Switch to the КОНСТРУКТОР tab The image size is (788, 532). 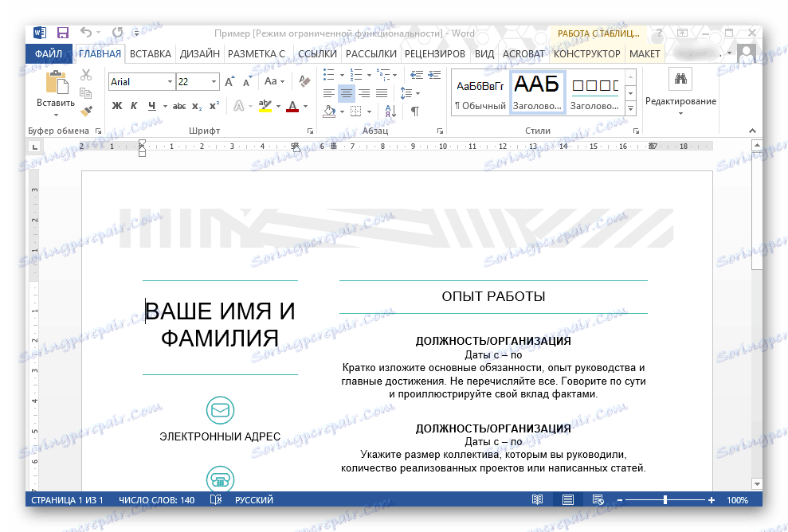(587, 53)
